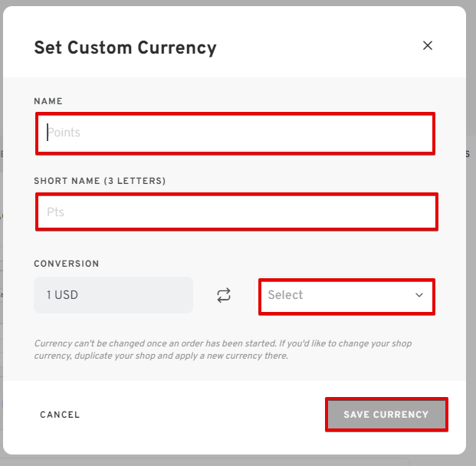This screenshot has width=476, height=466.
Task: Cancel the custom currency setup
Action: (x=60, y=415)
